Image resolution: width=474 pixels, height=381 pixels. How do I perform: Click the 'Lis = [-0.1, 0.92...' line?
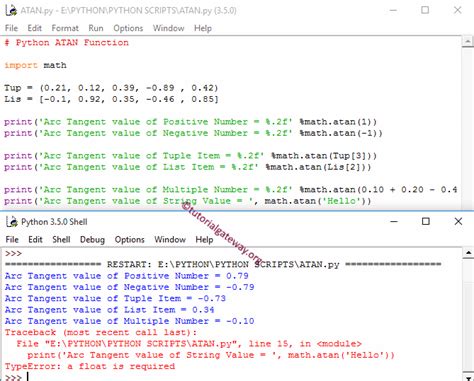(x=111, y=99)
